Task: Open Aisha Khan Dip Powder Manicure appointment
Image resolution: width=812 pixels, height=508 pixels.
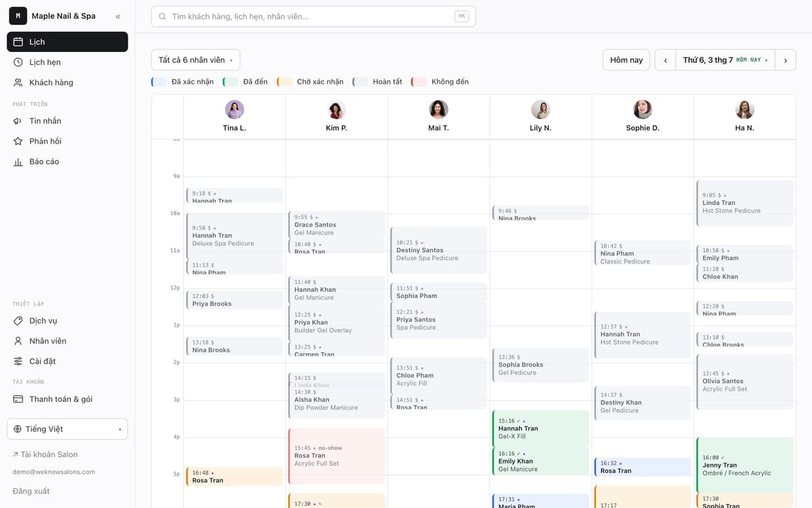Action: [x=336, y=401]
